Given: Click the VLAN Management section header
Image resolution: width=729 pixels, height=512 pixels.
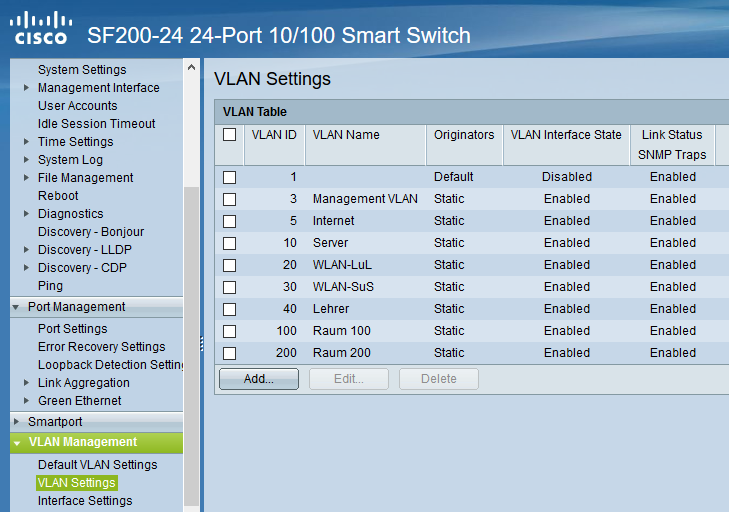Looking at the screenshot, I should (x=96, y=442).
